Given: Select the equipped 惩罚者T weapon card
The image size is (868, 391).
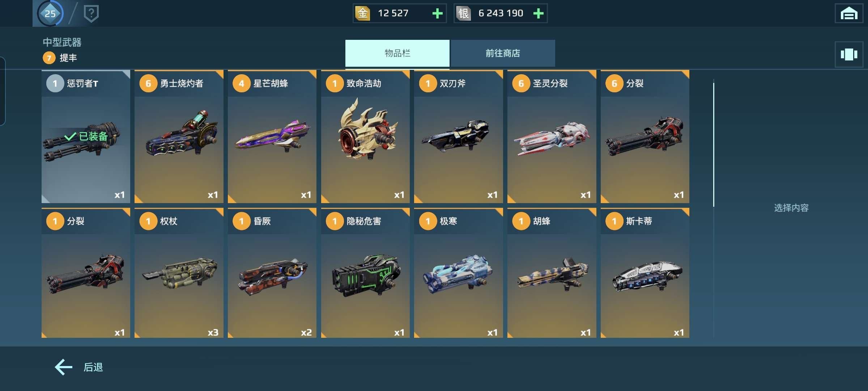Looking at the screenshot, I should coord(86,136).
